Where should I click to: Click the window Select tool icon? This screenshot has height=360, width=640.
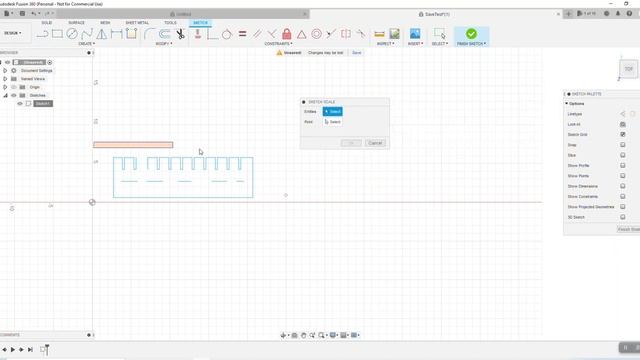pyautogui.click(x=440, y=34)
